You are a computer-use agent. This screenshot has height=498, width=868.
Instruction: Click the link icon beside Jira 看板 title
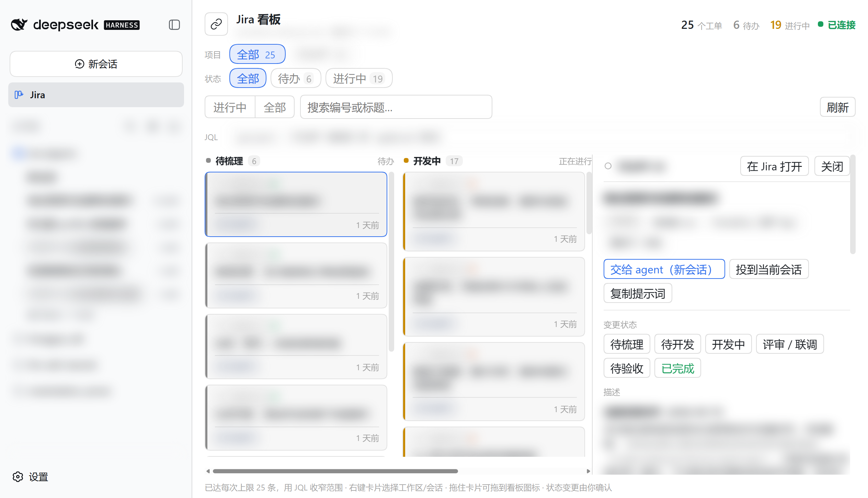pos(216,24)
